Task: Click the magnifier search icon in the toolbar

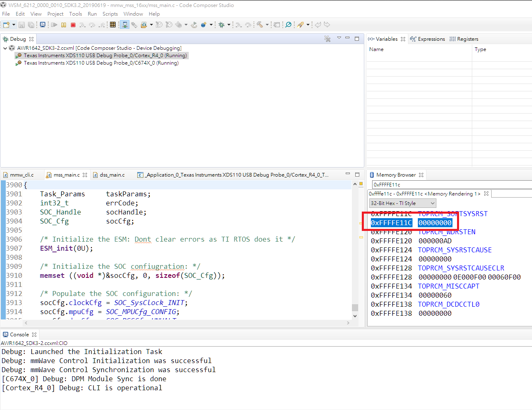Action: 288,25
